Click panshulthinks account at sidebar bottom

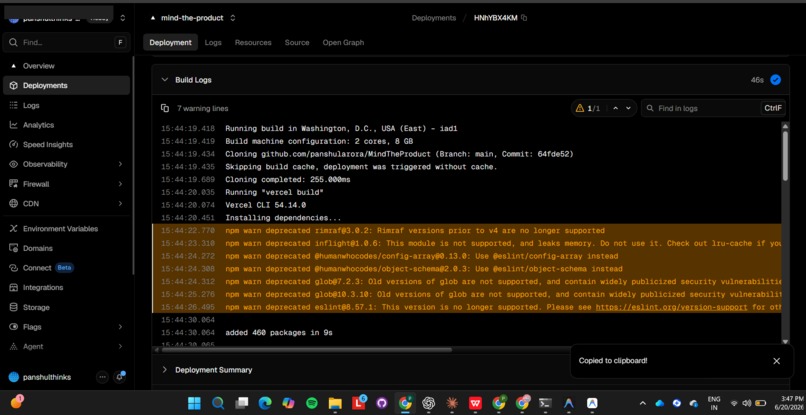(40, 377)
